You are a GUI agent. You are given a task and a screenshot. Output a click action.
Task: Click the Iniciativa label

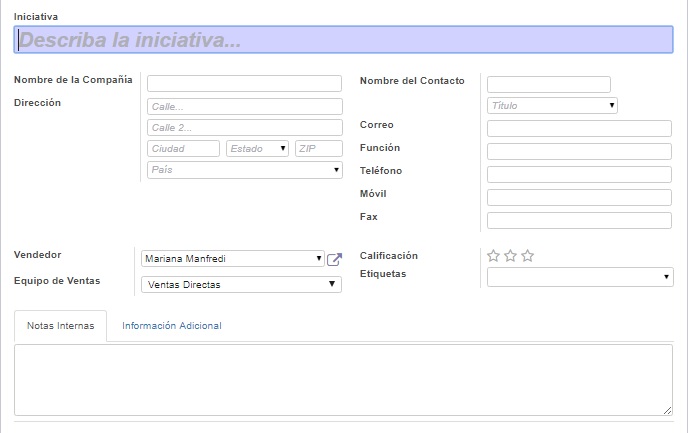pyautogui.click(x=36, y=17)
